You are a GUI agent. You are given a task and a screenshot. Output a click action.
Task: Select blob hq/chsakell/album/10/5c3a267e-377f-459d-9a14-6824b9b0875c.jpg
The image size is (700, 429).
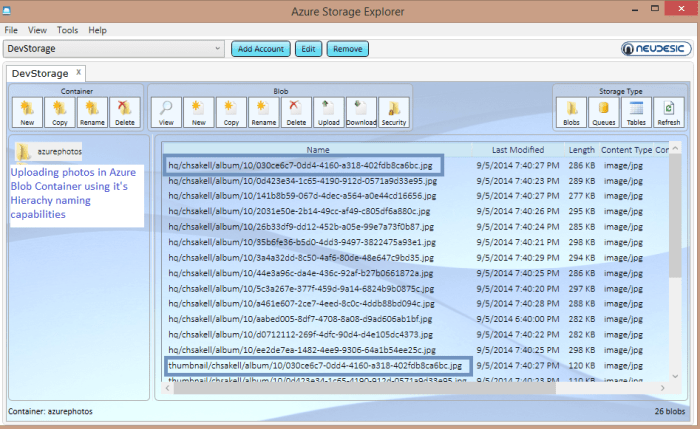click(x=301, y=289)
